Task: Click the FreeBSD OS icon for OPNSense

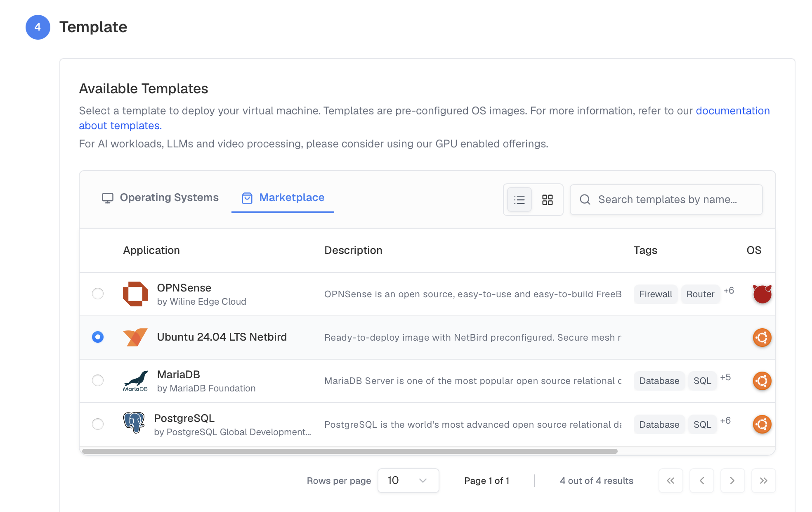Action: [x=762, y=294]
